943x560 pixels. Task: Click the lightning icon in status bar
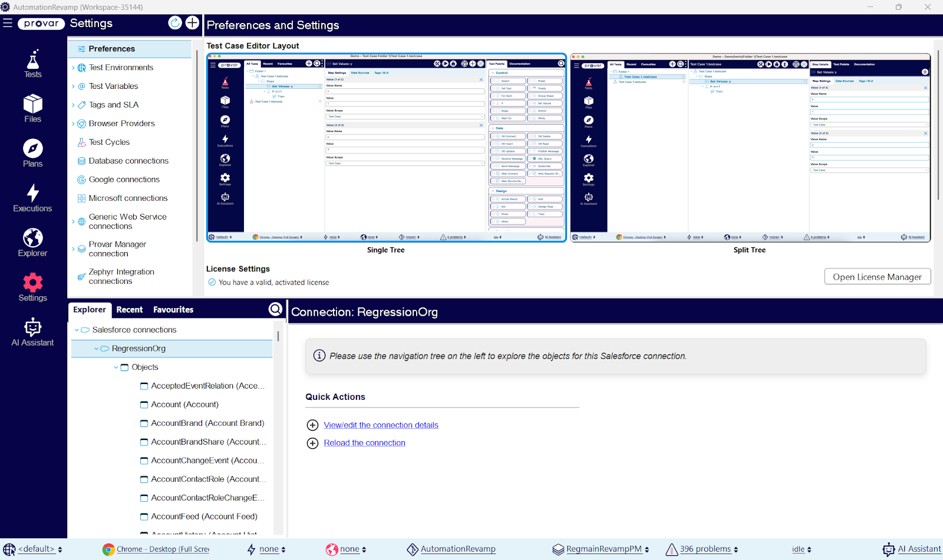pyautogui.click(x=252, y=549)
